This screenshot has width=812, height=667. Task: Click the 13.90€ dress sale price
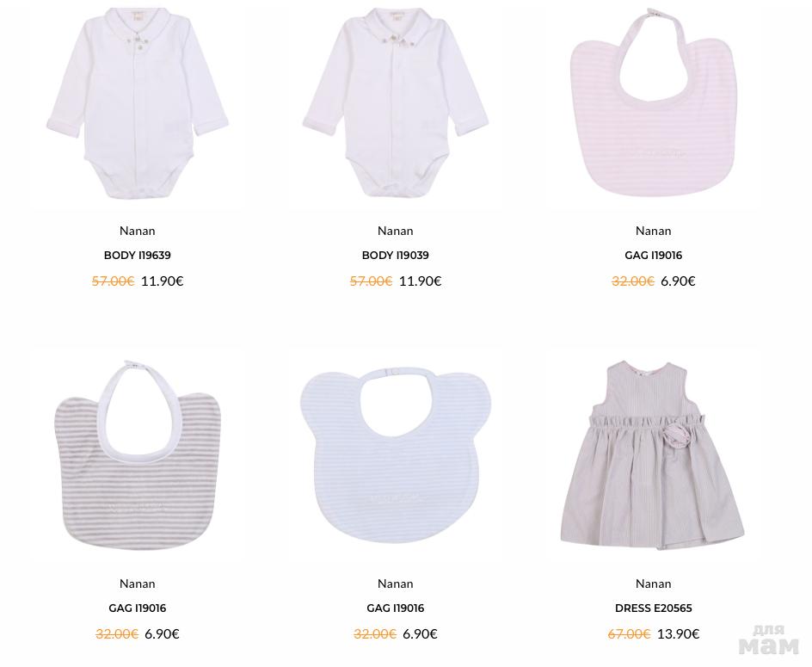(678, 633)
